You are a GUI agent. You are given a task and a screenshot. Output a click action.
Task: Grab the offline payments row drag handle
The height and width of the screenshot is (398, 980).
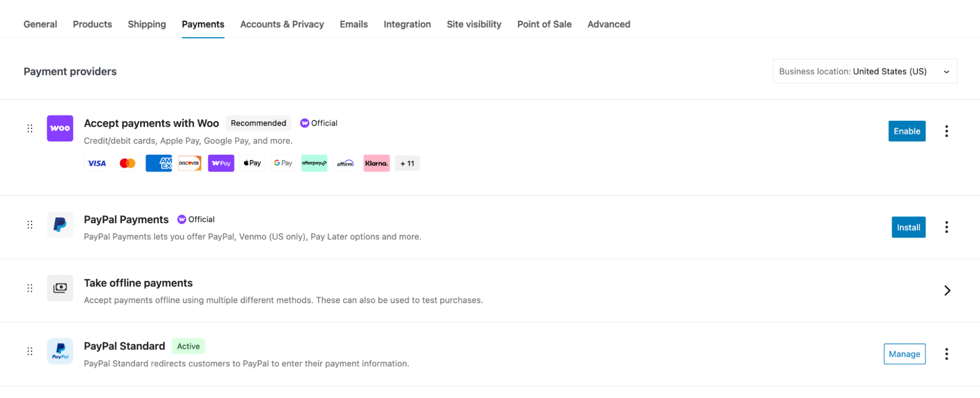(30, 288)
